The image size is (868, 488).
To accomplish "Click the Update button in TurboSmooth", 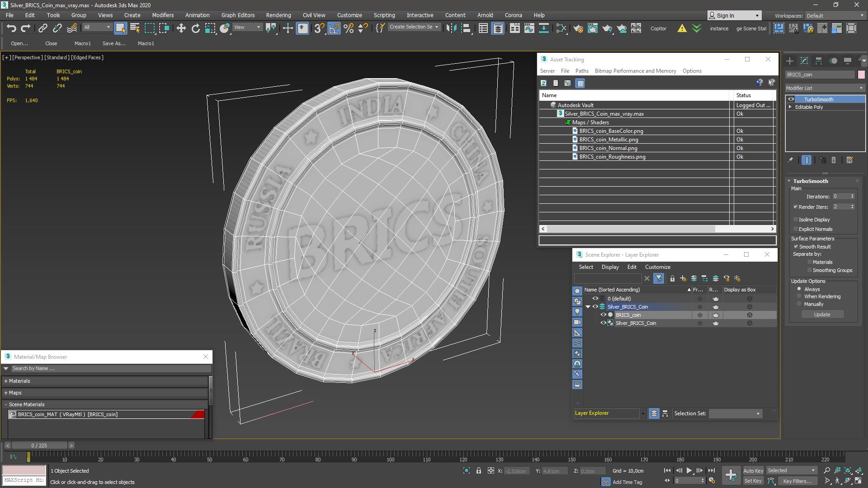I will 822,314.
